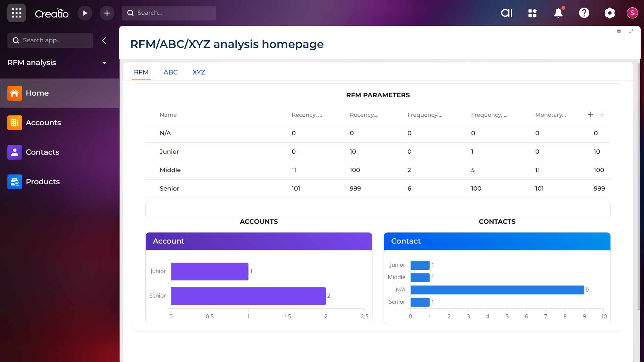644x362 pixels.
Task: Switch to the XYZ tab
Action: (x=199, y=72)
